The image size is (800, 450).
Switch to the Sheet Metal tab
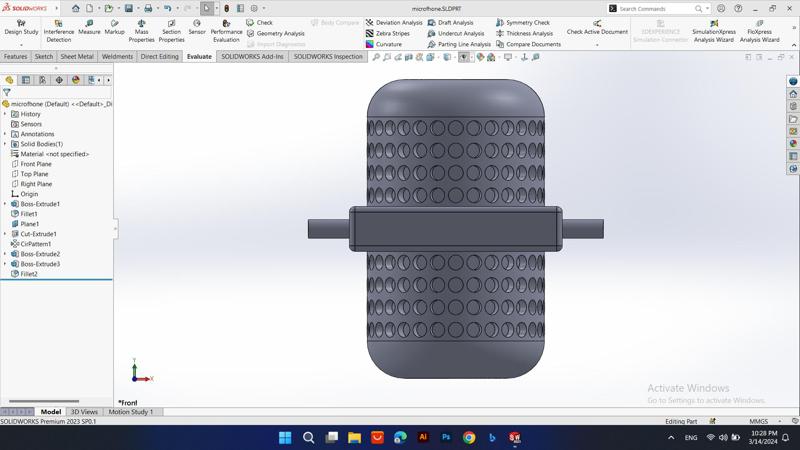[x=77, y=57]
